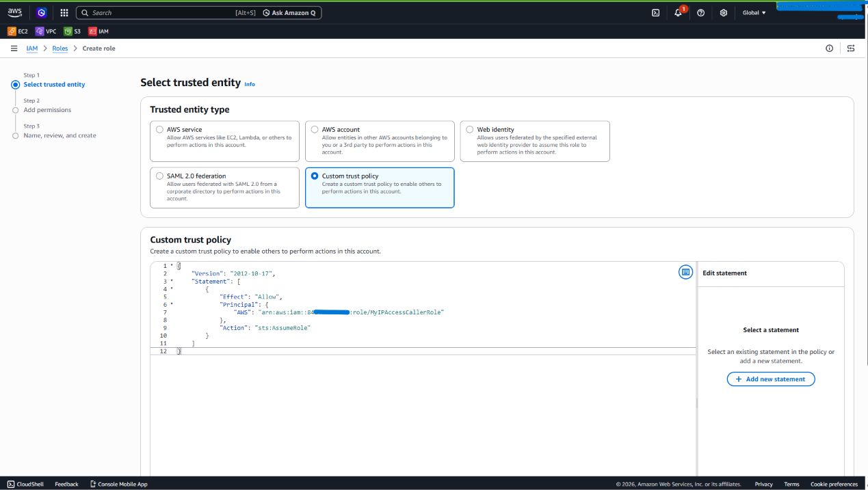Open the notifications bell

point(678,12)
